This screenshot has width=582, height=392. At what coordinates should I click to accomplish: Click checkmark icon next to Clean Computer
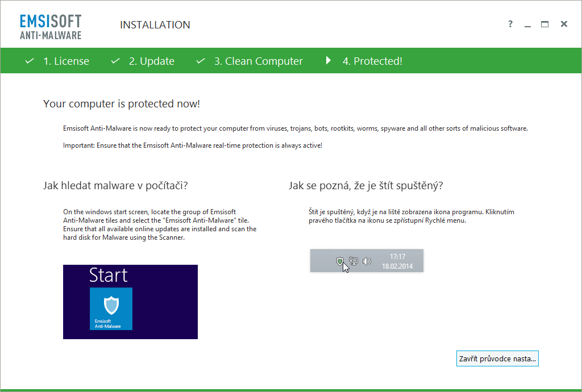click(x=201, y=61)
